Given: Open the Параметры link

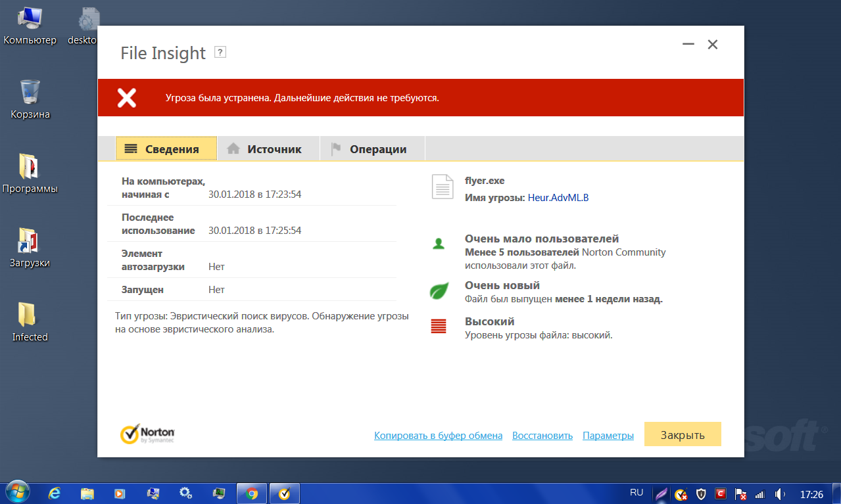Looking at the screenshot, I should (608, 436).
